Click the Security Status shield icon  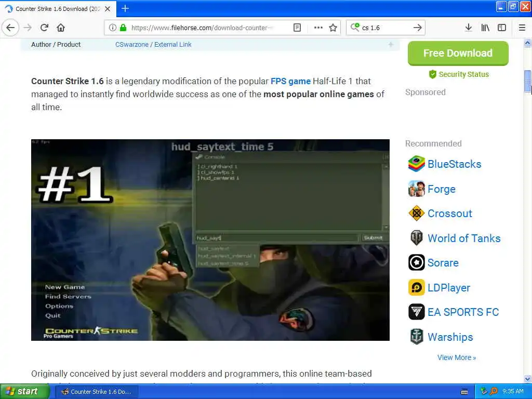pos(432,74)
